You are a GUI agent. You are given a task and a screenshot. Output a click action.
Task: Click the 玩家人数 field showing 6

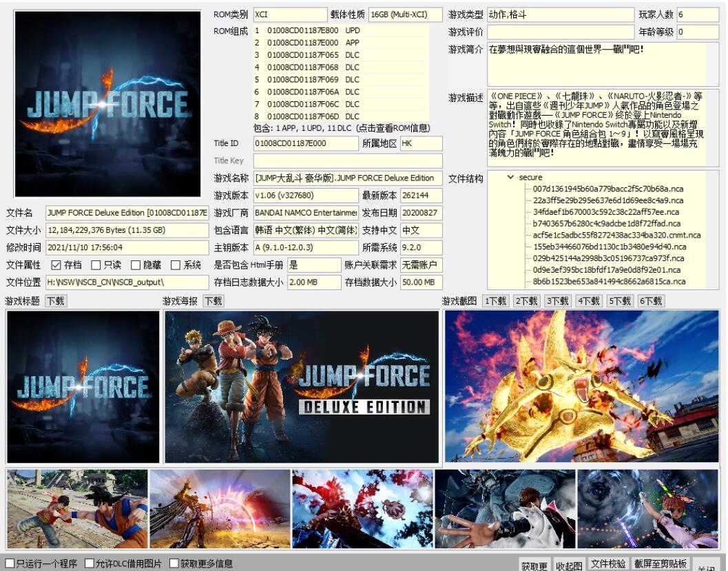click(698, 14)
